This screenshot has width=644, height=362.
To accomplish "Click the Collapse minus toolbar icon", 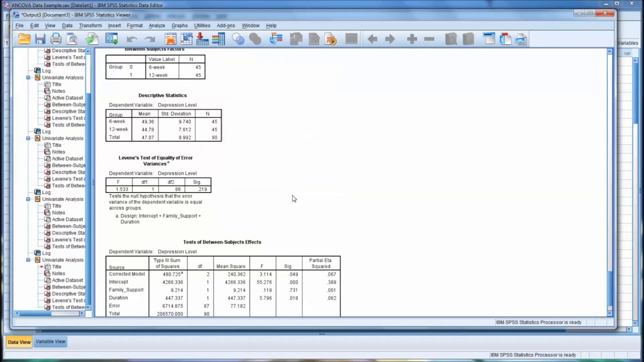I will 429,39.
